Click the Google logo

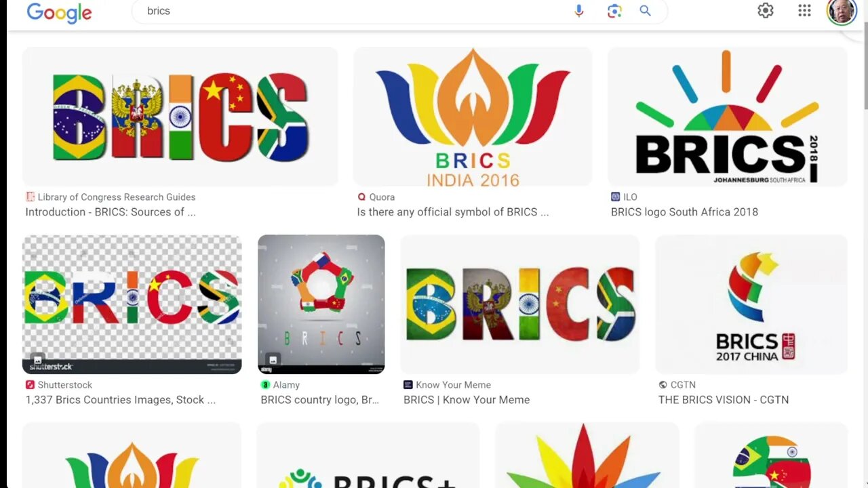pyautogui.click(x=59, y=12)
